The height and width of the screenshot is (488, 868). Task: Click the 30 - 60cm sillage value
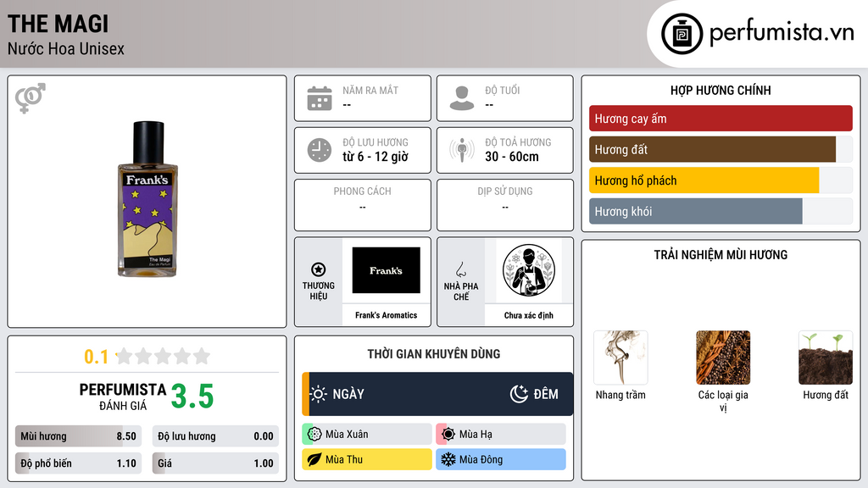[512, 157]
